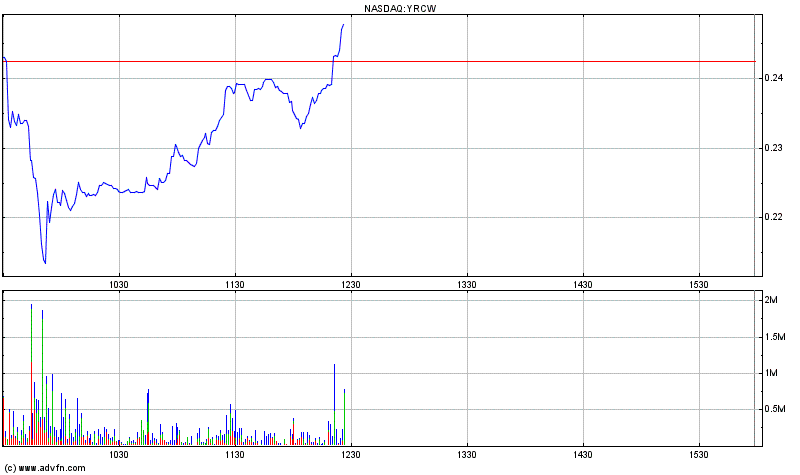Click the NASDAQ:YRCW chart title
Viewport: 800px width, 475px height.
pyautogui.click(x=400, y=8)
